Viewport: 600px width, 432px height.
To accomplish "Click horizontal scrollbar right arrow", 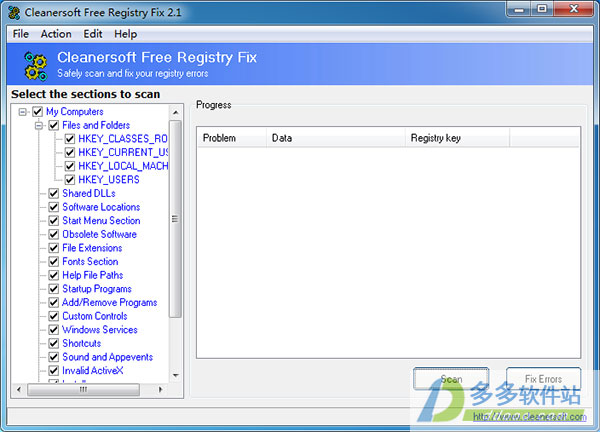I will click(x=161, y=390).
